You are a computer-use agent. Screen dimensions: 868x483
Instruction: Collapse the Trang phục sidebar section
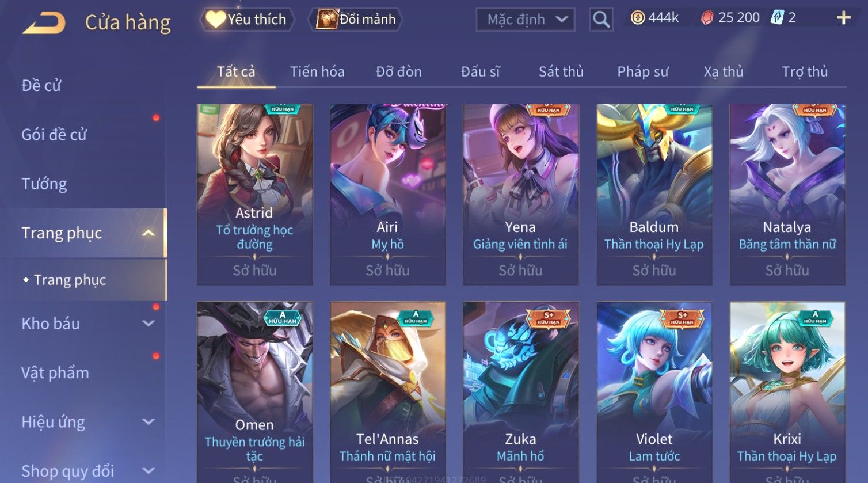(x=149, y=233)
